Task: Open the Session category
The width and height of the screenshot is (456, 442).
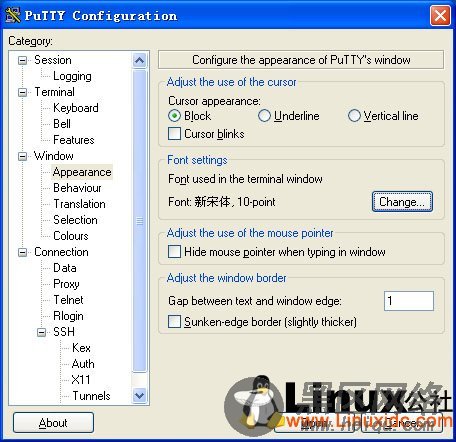Action: click(x=53, y=60)
